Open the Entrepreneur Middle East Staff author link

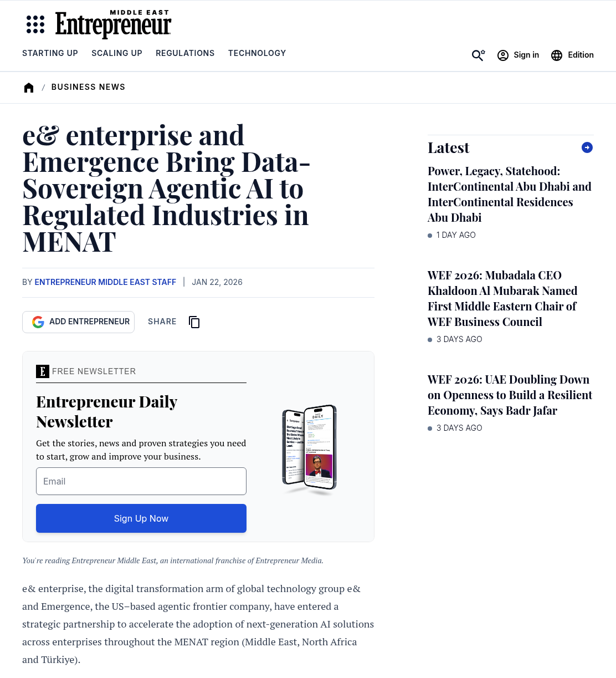point(105,282)
